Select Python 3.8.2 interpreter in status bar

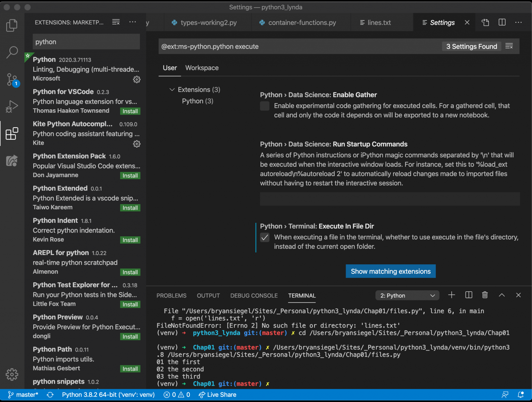point(108,395)
